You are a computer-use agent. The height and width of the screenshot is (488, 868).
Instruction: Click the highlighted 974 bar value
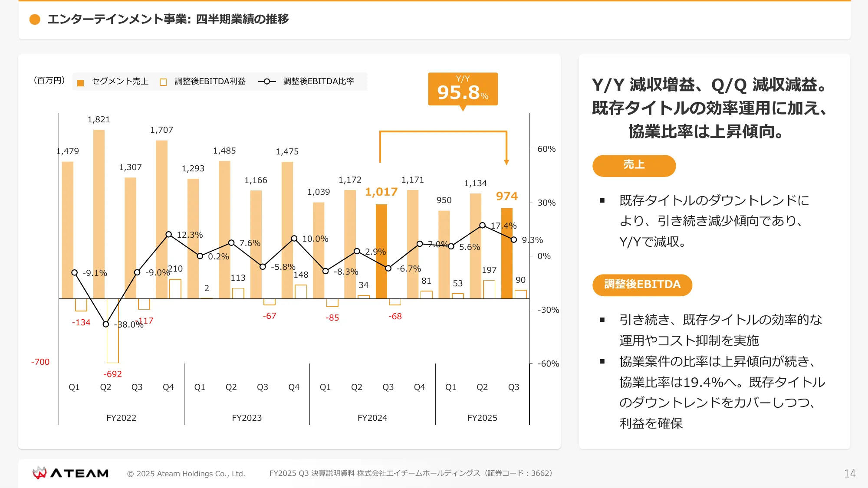click(x=506, y=196)
